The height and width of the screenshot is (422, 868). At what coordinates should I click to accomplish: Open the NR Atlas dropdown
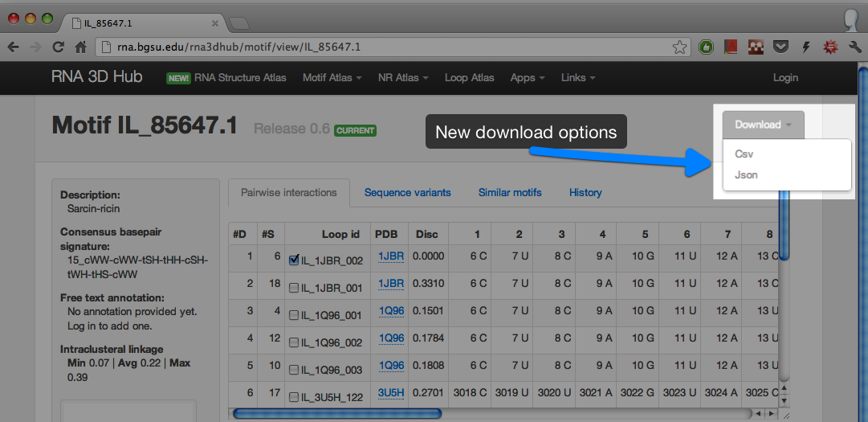coord(403,78)
